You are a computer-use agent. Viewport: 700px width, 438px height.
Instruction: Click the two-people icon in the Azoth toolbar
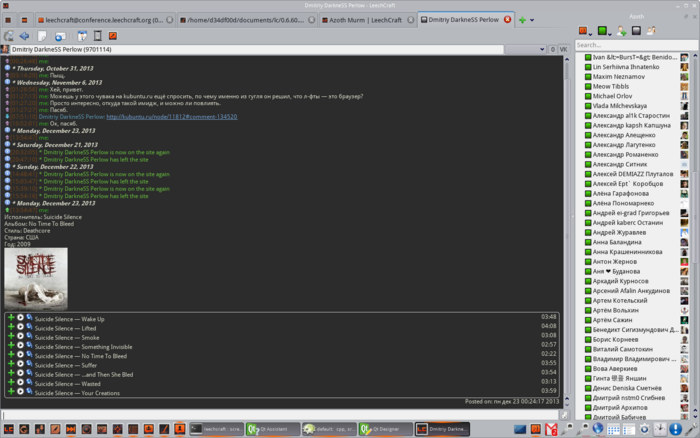coord(652,31)
